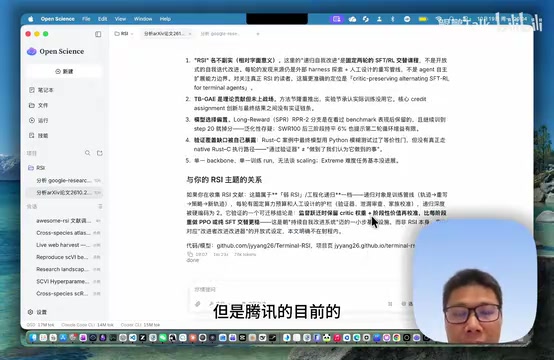Screen dimensions: 554x360
Task: Open session Cross-species scR...
Action: tap(64, 294)
